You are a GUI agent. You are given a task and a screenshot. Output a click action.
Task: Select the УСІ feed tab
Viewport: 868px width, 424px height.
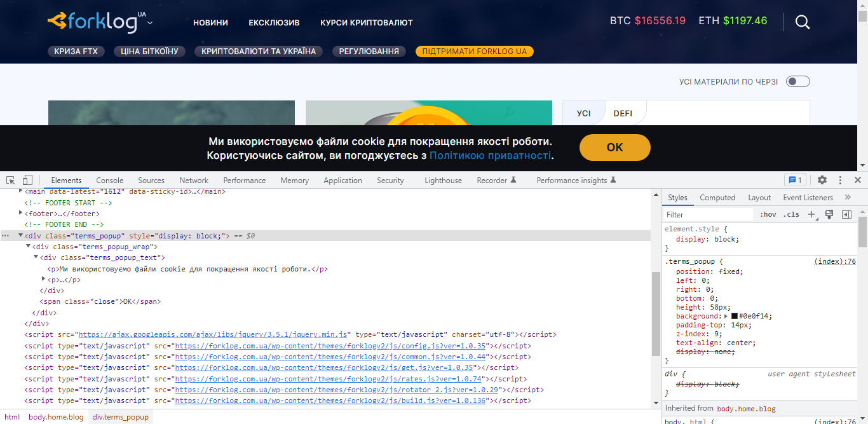click(584, 113)
